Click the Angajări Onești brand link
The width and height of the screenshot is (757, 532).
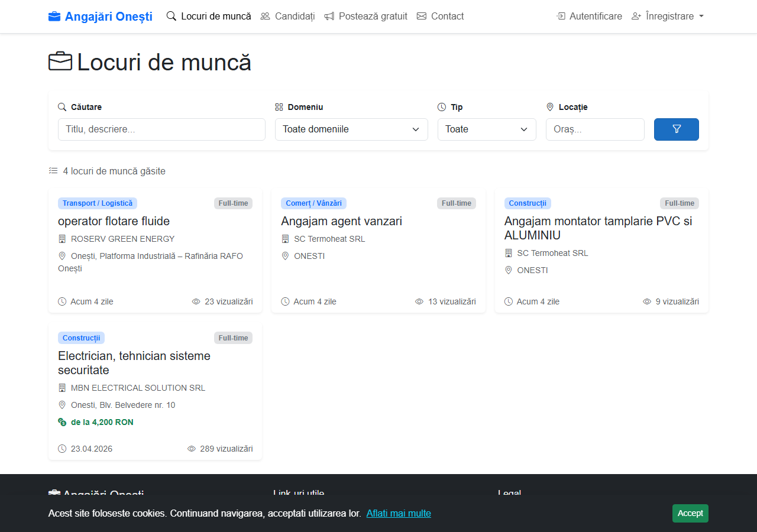pyautogui.click(x=101, y=17)
